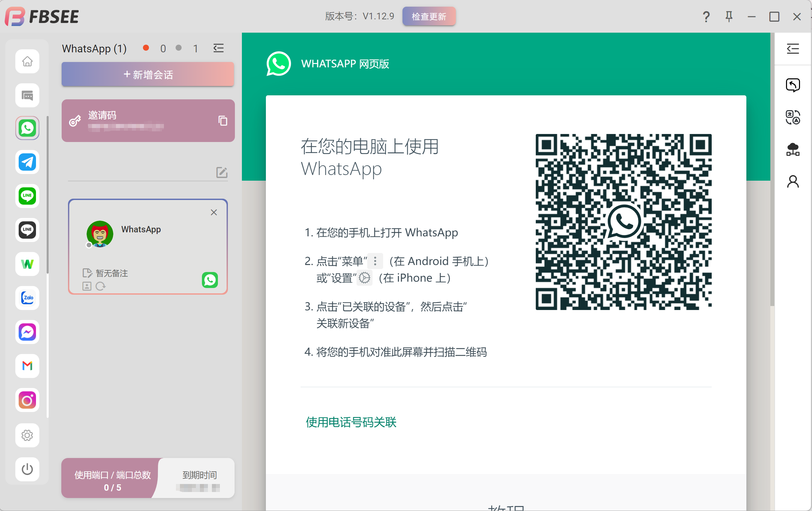Open the Home icon in sidebar
The width and height of the screenshot is (812, 511).
point(27,61)
